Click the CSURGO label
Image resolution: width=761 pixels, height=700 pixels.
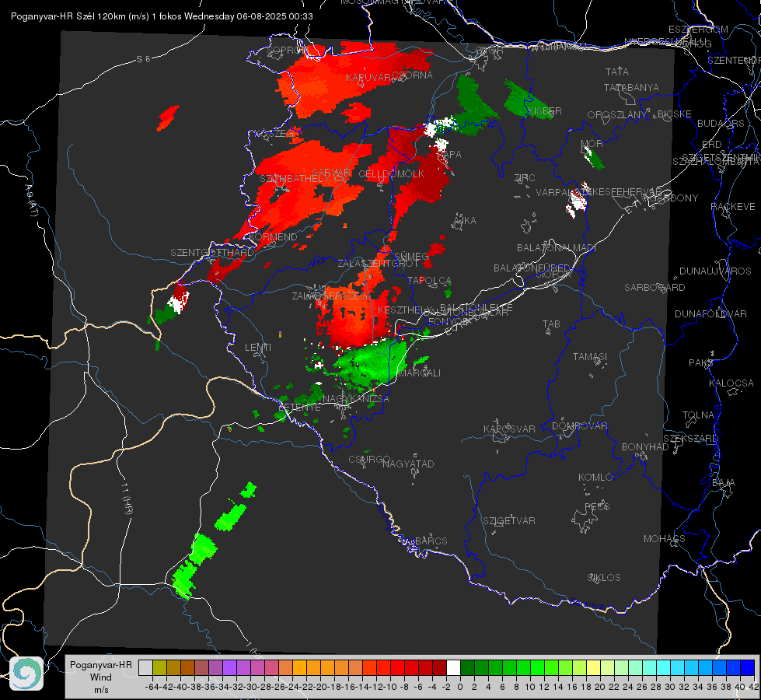tap(369, 459)
